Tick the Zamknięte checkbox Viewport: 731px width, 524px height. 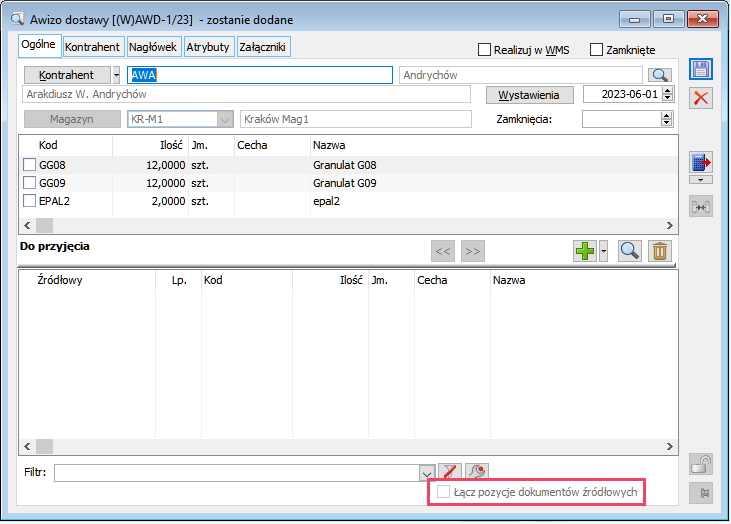pos(596,49)
